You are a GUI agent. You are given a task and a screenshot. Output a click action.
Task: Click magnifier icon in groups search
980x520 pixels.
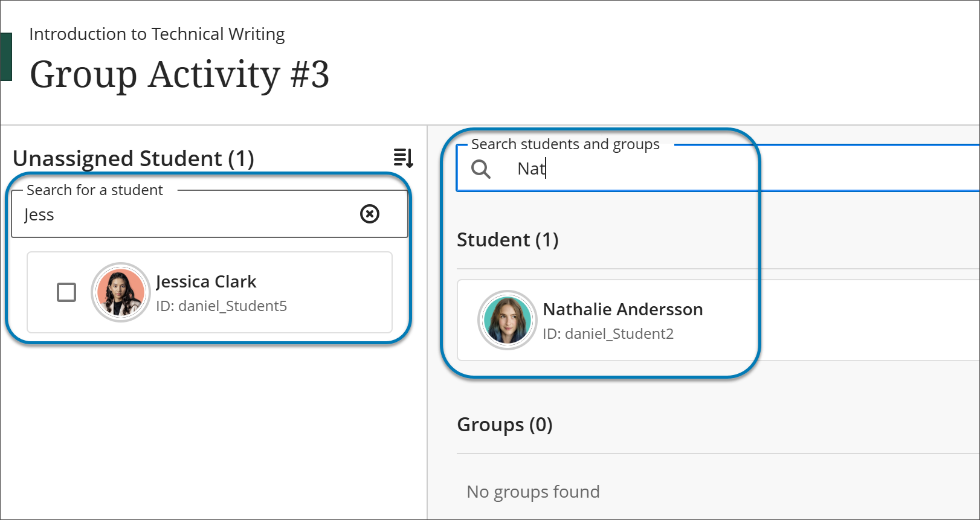pos(481,169)
